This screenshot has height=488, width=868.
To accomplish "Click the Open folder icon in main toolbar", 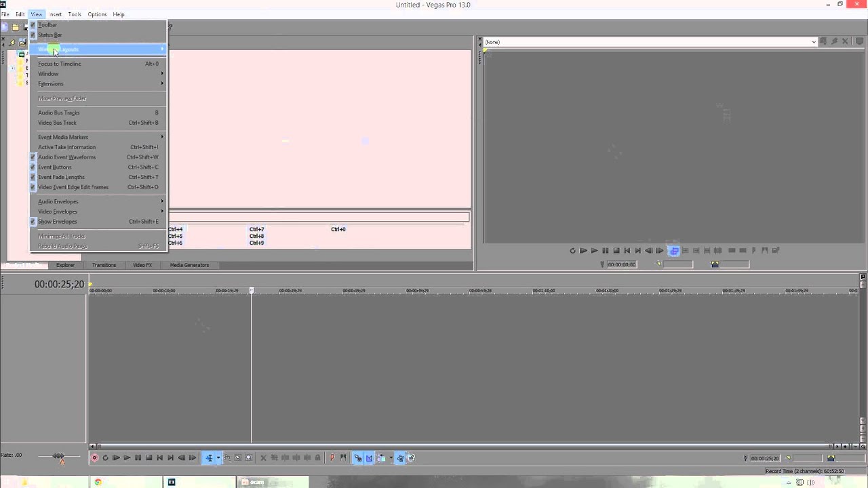I will (x=15, y=28).
